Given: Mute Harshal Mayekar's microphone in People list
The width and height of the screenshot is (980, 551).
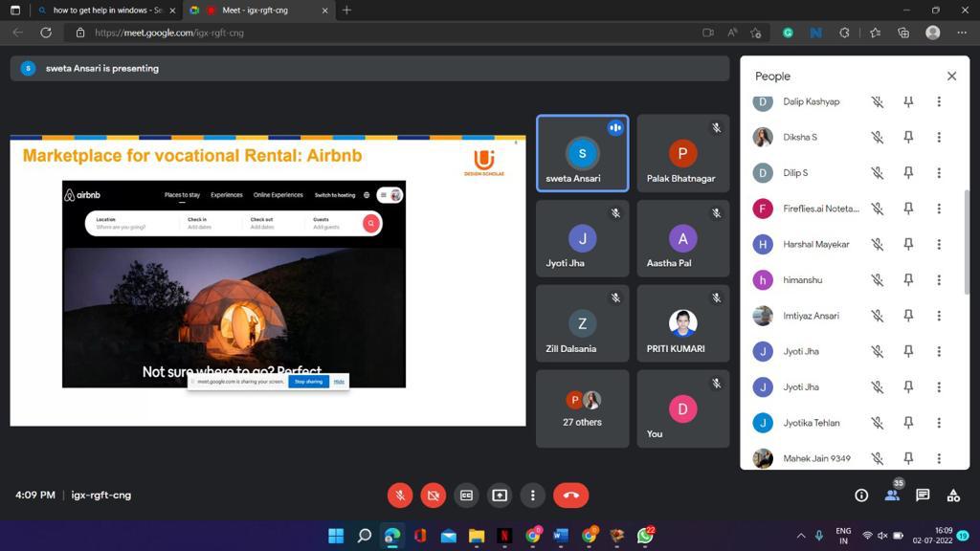Looking at the screenshot, I should click(877, 244).
